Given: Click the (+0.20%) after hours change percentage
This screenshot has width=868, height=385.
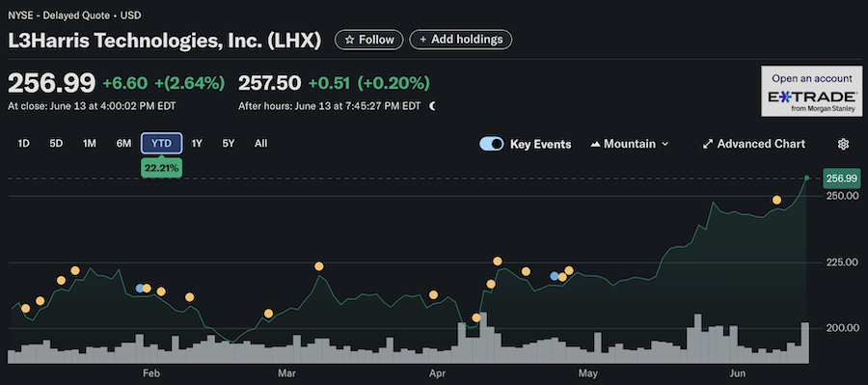Looking at the screenshot, I should (x=393, y=83).
